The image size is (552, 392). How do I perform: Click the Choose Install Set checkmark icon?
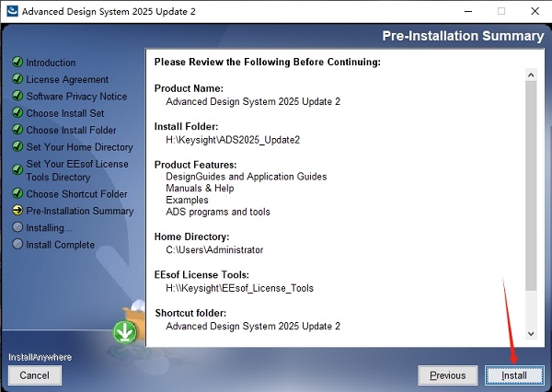17,112
